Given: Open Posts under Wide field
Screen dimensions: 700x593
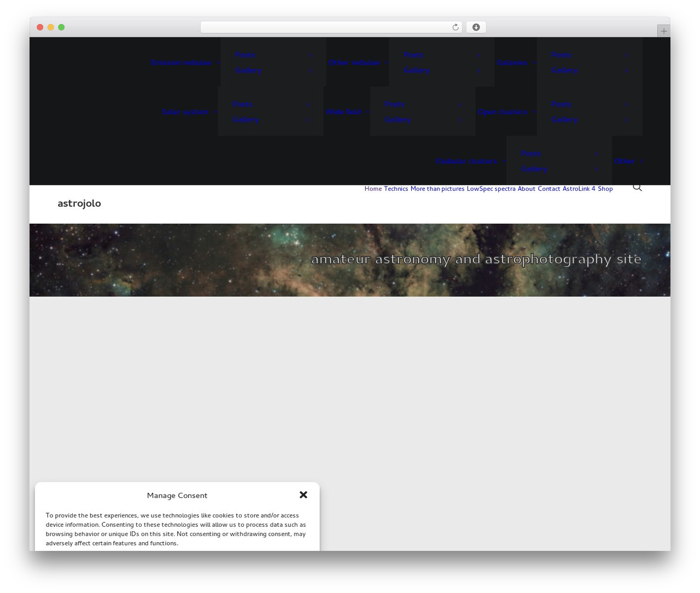Looking at the screenshot, I should (x=395, y=104).
